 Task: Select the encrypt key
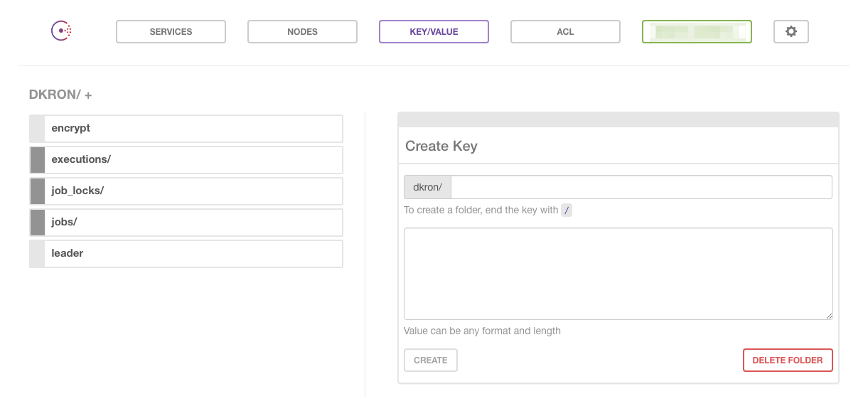pos(186,129)
